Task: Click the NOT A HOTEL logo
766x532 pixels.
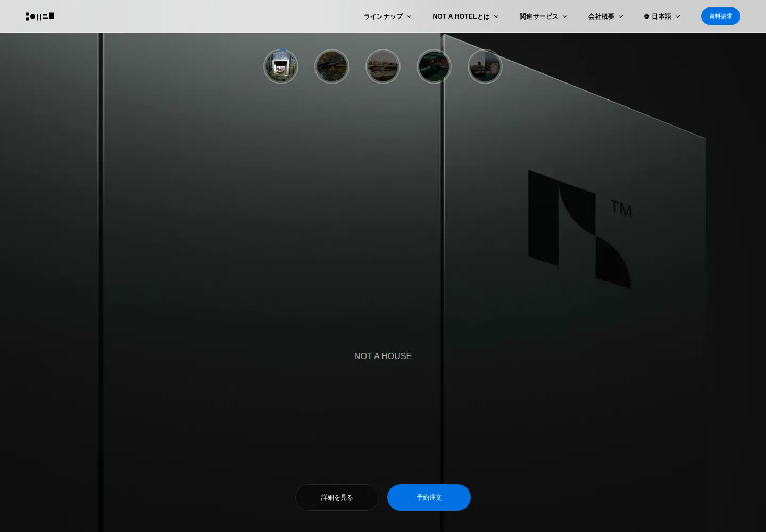Action: 40,16
